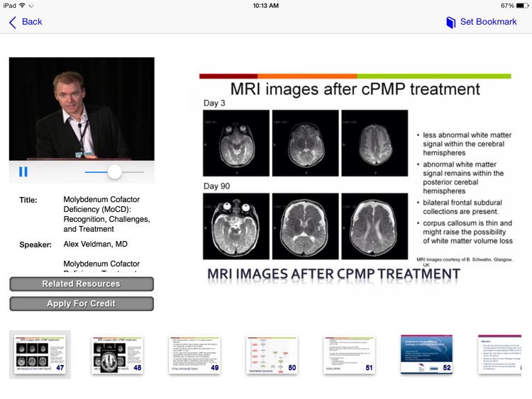532x399 pixels.
Task: Pause the lecture video
Action: (x=23, y=172)
